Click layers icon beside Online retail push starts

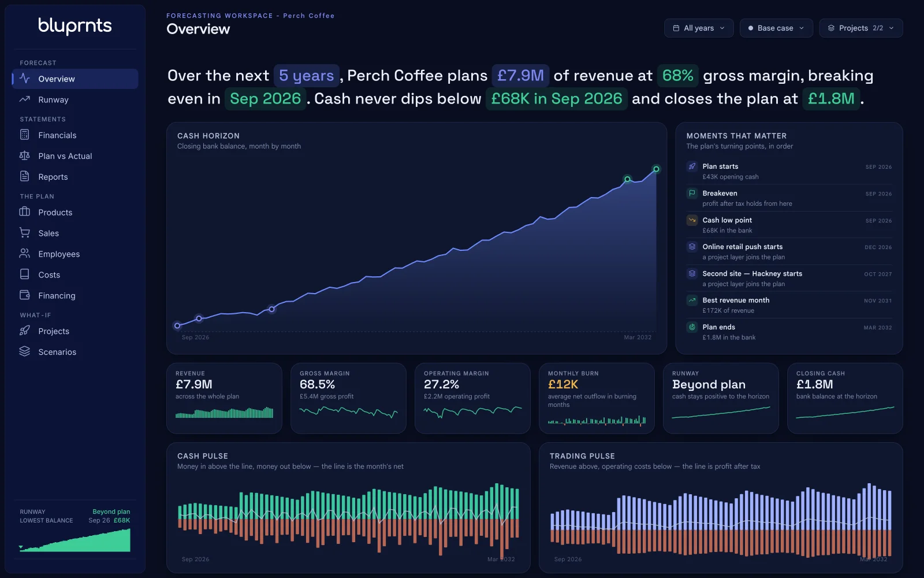coord(692,247)
